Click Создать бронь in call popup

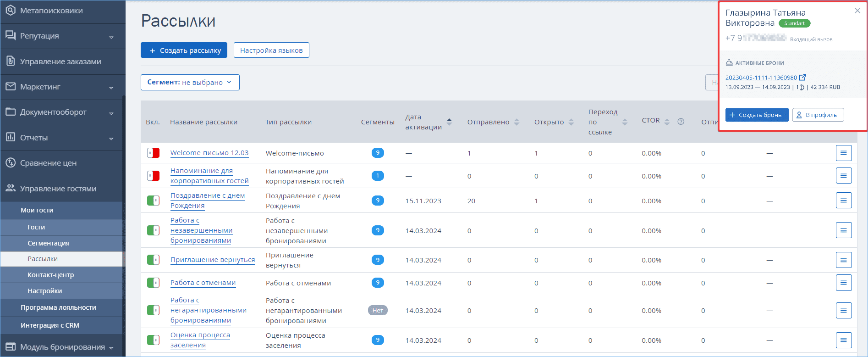pyautogui.click(x=757, y=115)
